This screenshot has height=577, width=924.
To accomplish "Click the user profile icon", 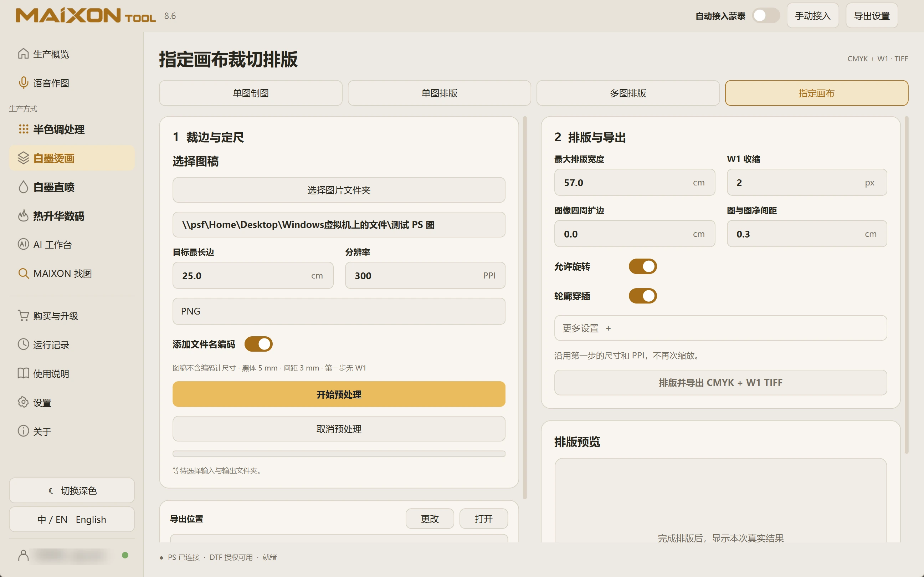I will (x=23, y=556).
